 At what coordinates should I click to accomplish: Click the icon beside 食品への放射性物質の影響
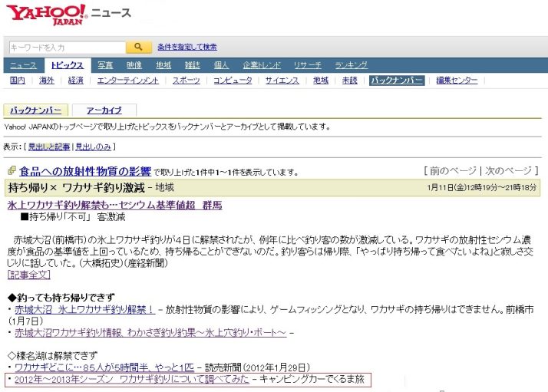click(12, 171)
